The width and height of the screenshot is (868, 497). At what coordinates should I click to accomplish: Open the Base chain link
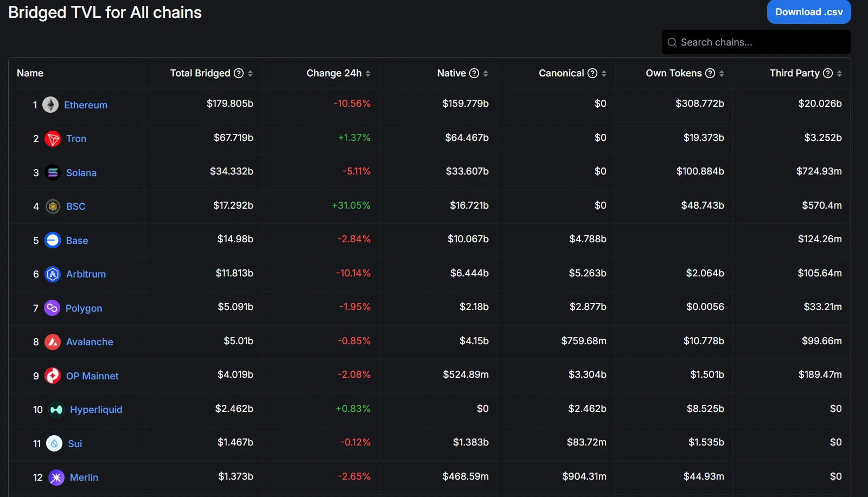click(x=77, y=241)
